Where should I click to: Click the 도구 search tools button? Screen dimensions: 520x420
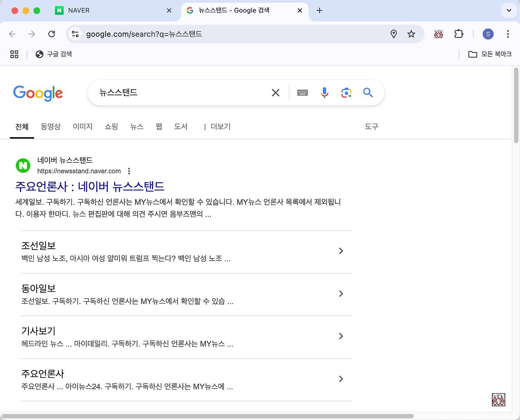[x=371, y=127]
